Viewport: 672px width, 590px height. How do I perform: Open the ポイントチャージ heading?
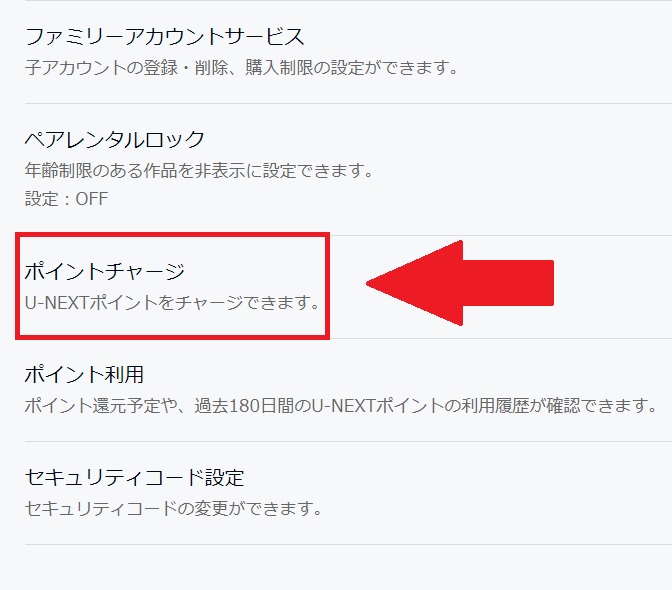[105, 272]
